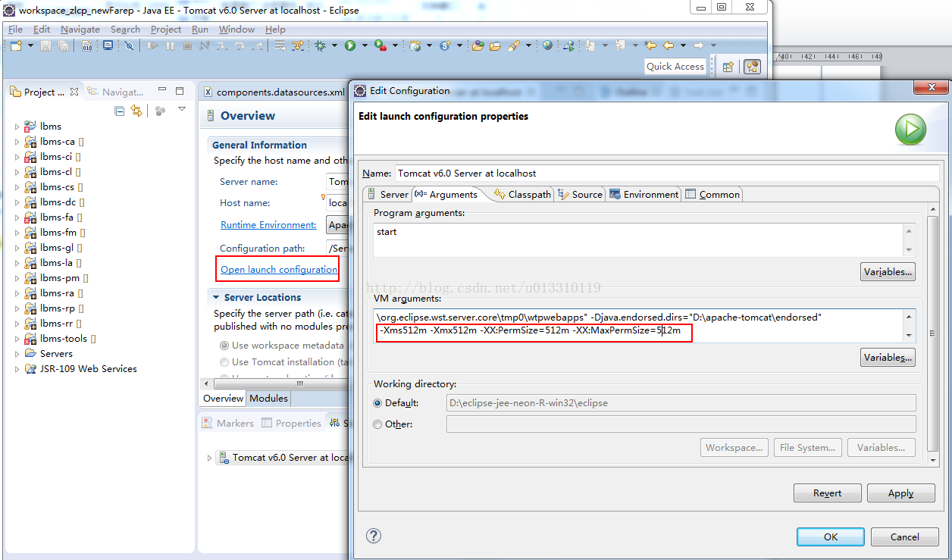Expand the lbms-tools project node
The width and height of the screenshot is (952, 560).
(x=17, y=339)
